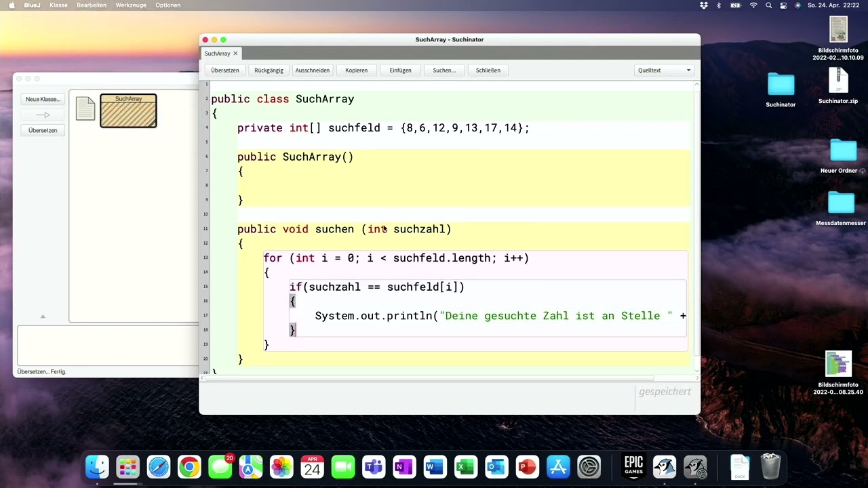Open OneNote from the dock

[404, 467]
